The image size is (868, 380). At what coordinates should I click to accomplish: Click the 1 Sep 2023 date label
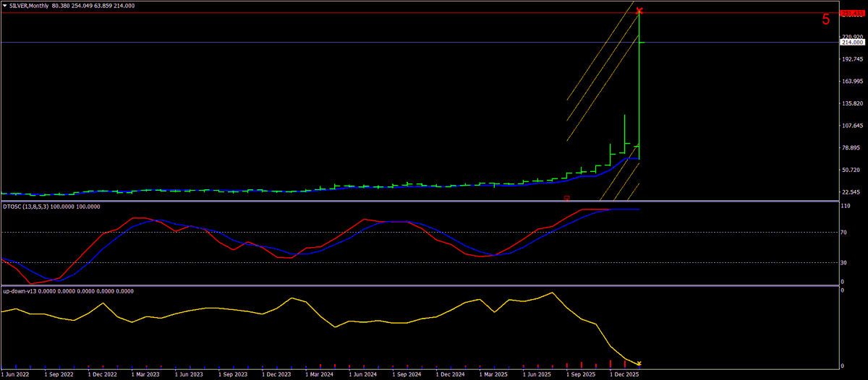point(234,375)
